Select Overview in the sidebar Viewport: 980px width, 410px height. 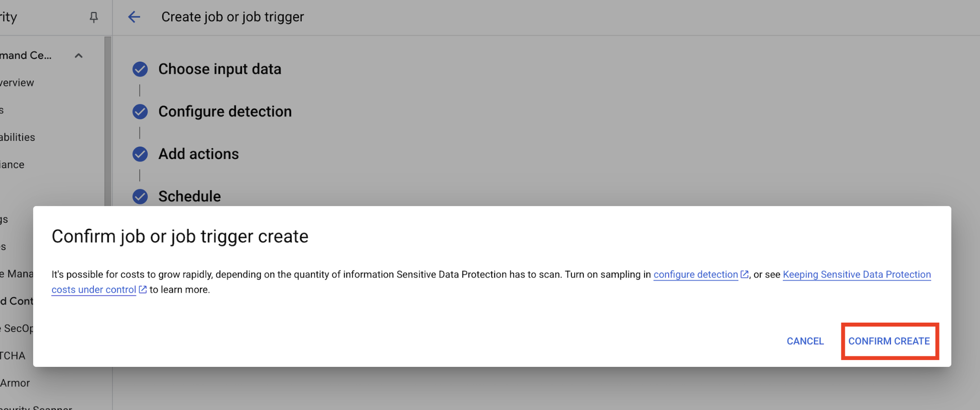pyautogui.click(x=17, y=82)
